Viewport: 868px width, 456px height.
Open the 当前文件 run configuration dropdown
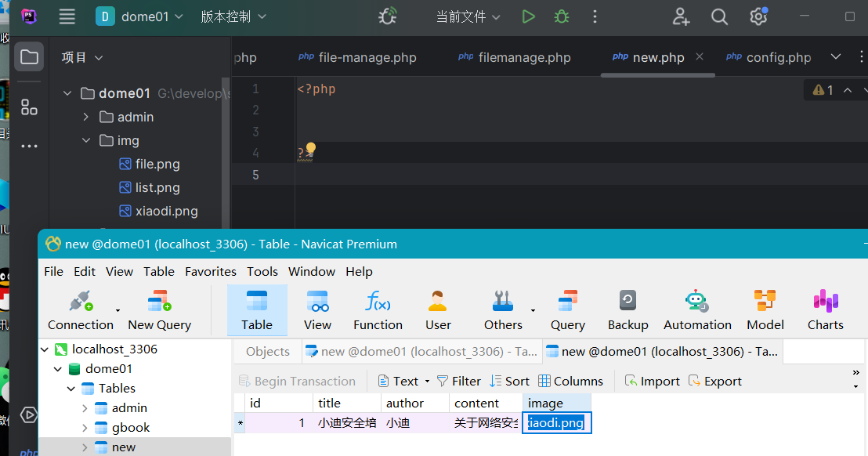click(x=468, y=16)
